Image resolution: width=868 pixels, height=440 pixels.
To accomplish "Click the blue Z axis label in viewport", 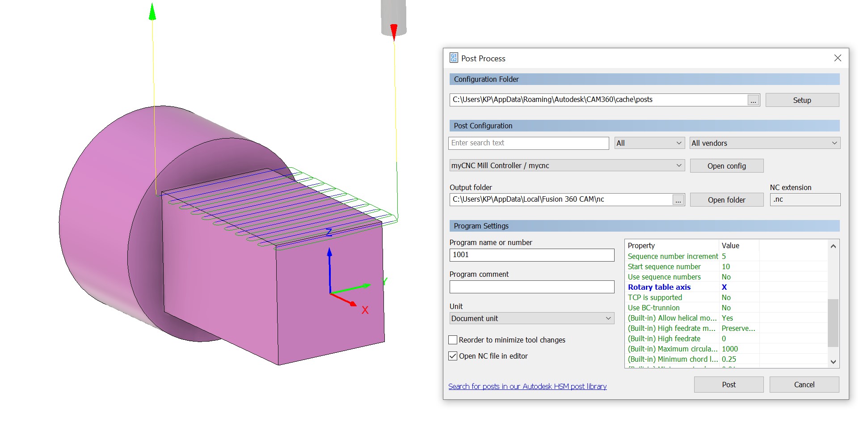I will [329, 232].
